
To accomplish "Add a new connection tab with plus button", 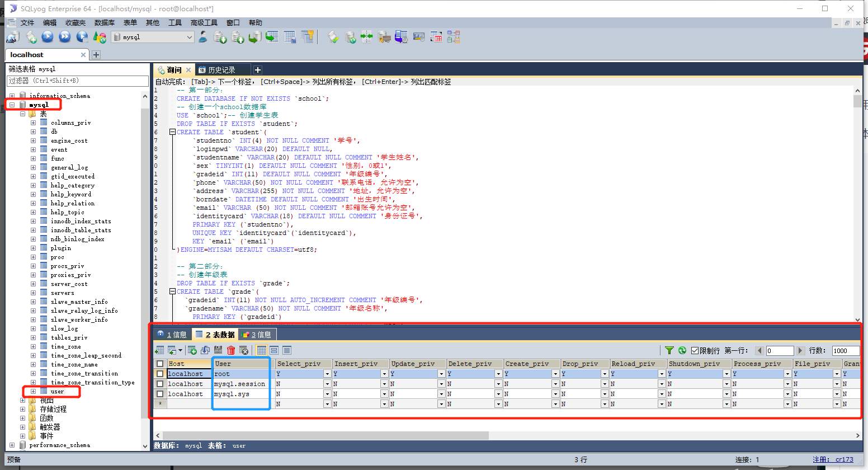I will [x=96, y=55].
